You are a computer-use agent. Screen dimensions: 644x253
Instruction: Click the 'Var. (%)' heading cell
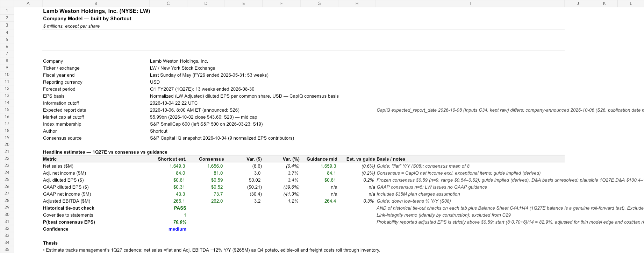click(291, 159)
